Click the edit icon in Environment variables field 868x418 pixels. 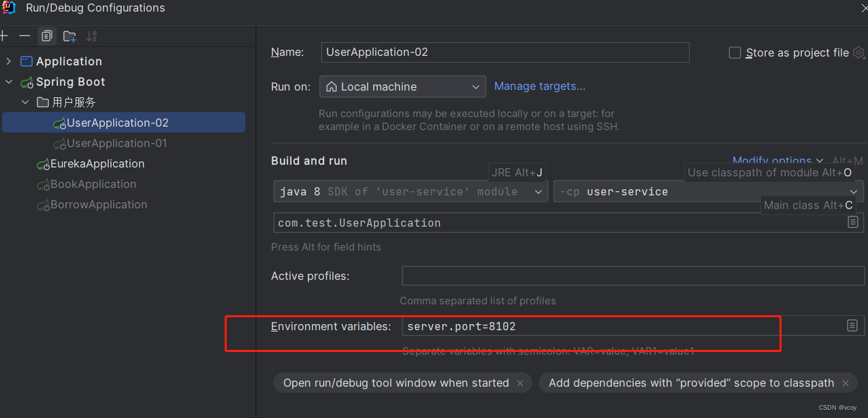pos(852,326)
